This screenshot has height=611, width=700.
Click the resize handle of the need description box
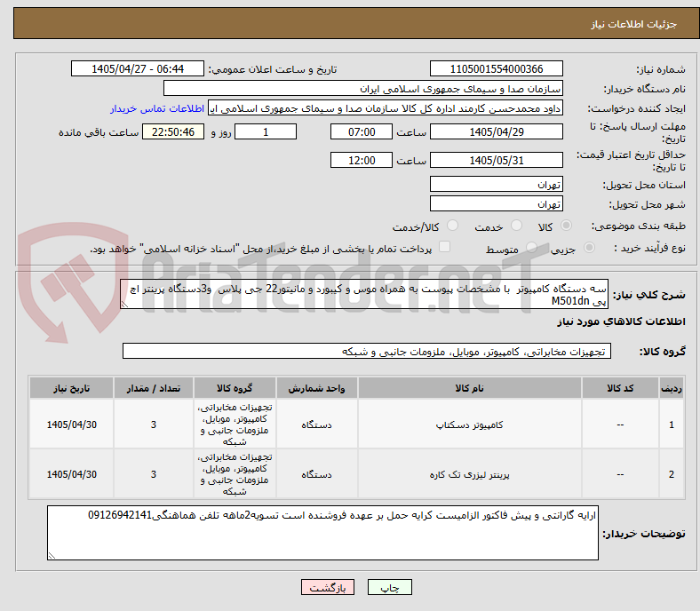click(124, 305)
